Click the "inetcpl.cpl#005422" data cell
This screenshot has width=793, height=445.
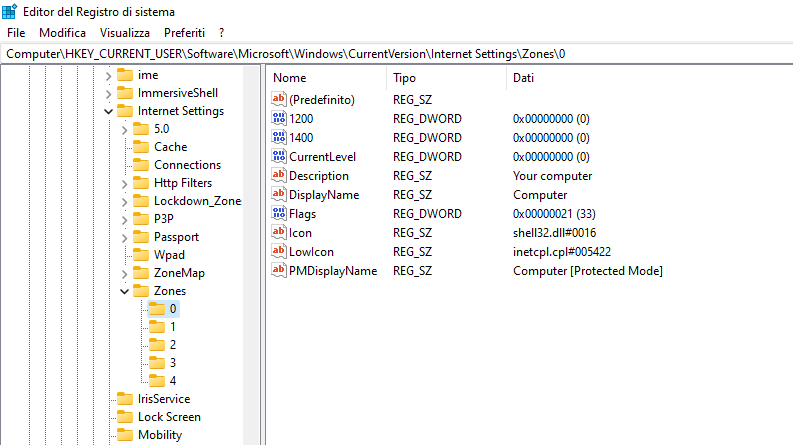tap(562, 252)
